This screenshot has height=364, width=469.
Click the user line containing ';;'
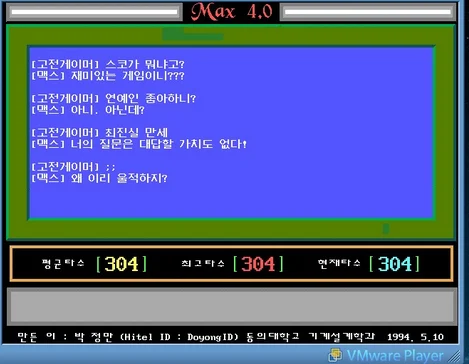73,167
